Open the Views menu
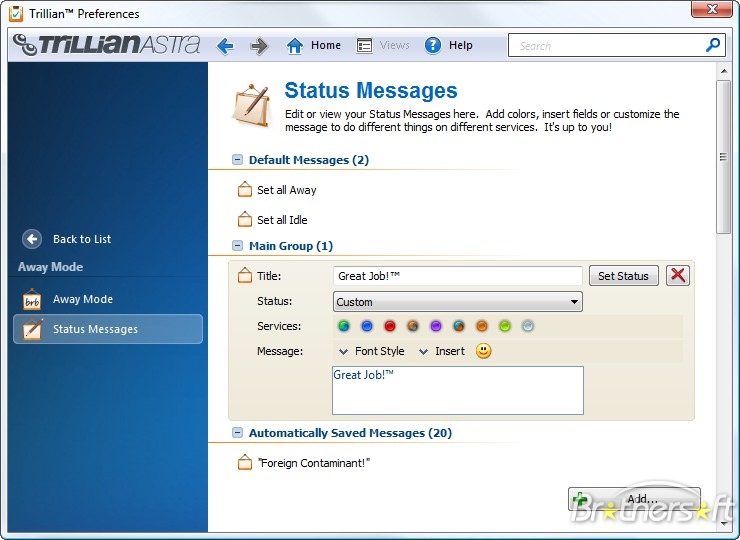 383,45
